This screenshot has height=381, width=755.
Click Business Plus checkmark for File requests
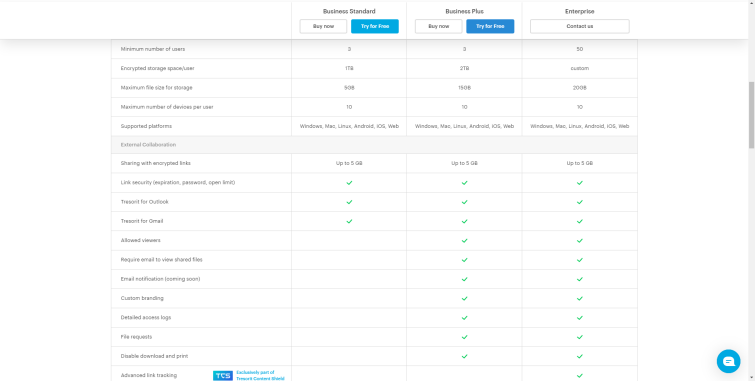click(465, 337)
